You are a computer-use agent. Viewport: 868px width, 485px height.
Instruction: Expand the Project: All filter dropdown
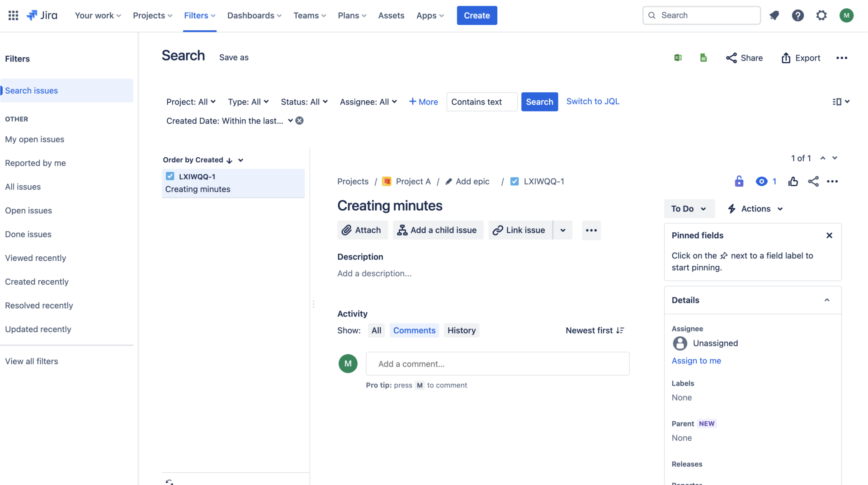pos(191,102)
